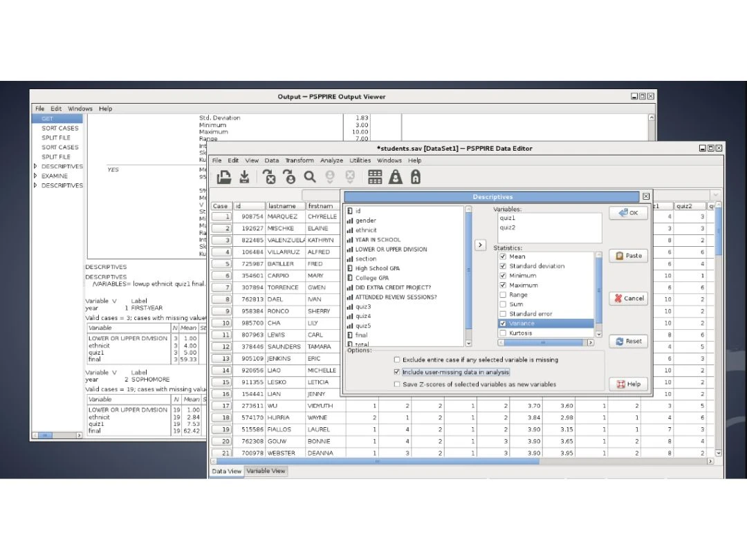
Task: Click the Save data toolbar icon
Action: [x=244, y=177]
